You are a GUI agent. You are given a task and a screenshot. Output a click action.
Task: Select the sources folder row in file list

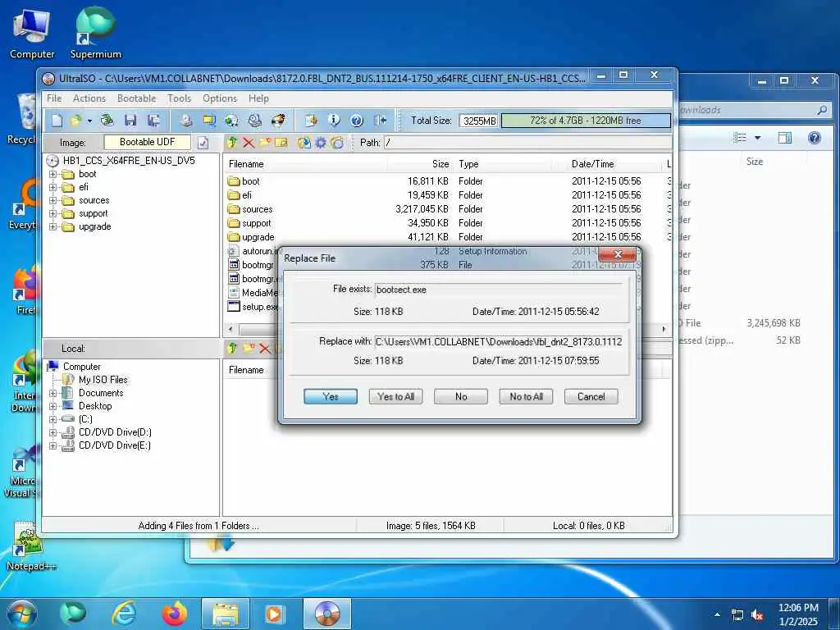click(x=447, y=209)
